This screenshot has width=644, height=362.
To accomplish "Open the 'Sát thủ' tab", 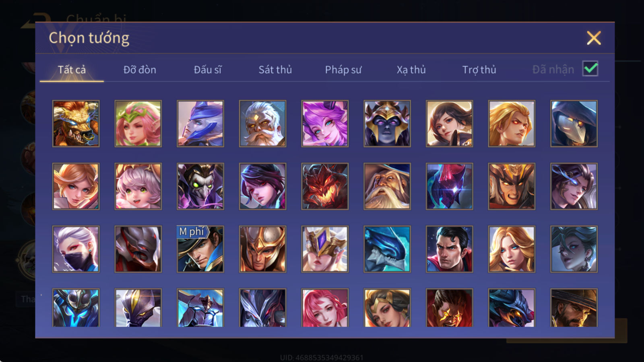I will pyautogui.click(x=275, y=70).
